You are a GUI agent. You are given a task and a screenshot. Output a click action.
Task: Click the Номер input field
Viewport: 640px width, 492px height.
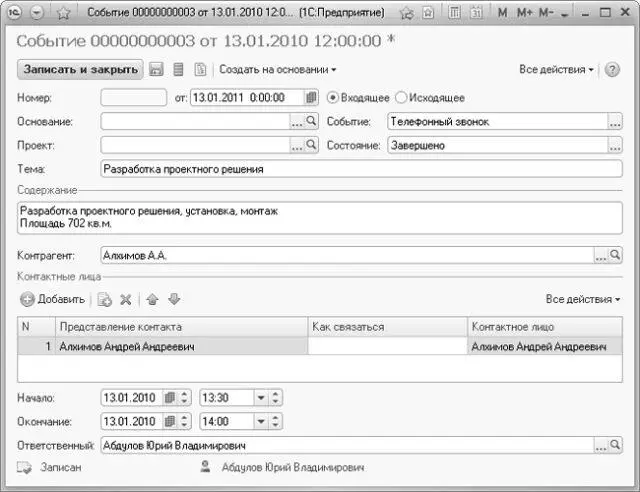click(x=134, y=98)
